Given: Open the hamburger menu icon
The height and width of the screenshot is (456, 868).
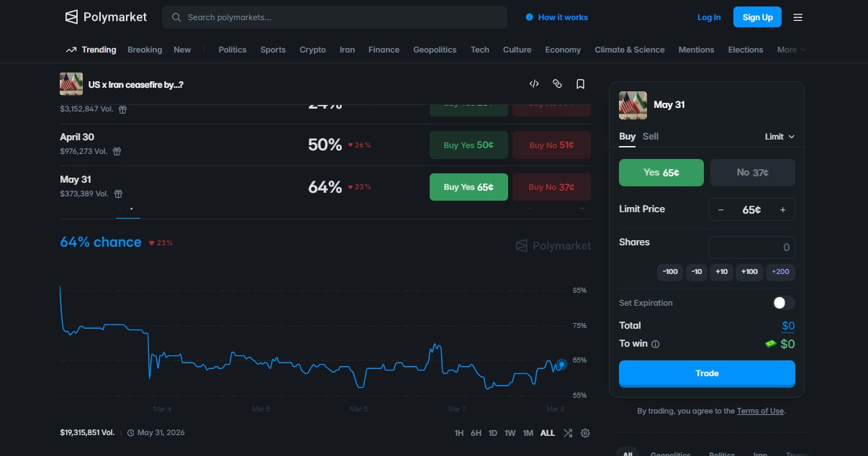Looking at the screenshot, I should coord(797,17).
